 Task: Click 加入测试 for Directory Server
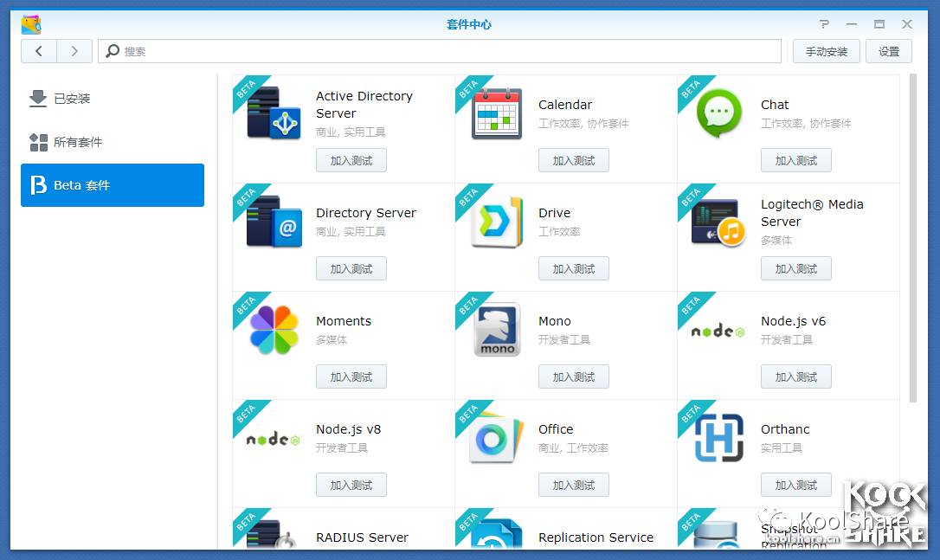[x=351, y=268]
